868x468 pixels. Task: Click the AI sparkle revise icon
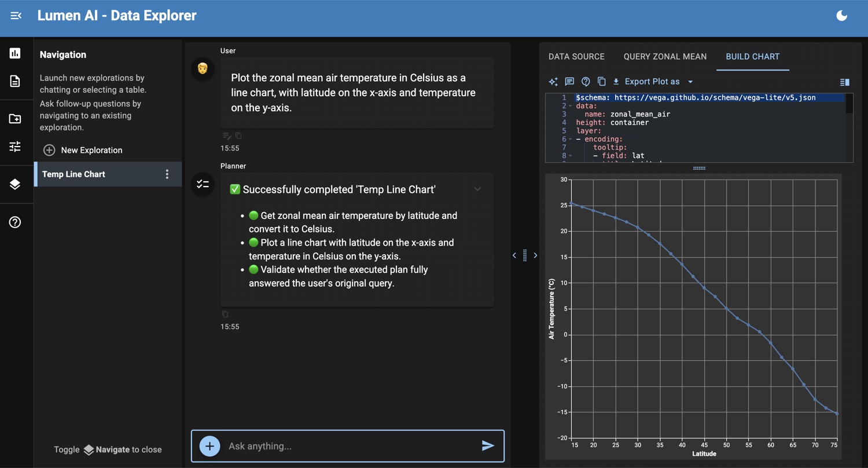(x=553, y=82)
